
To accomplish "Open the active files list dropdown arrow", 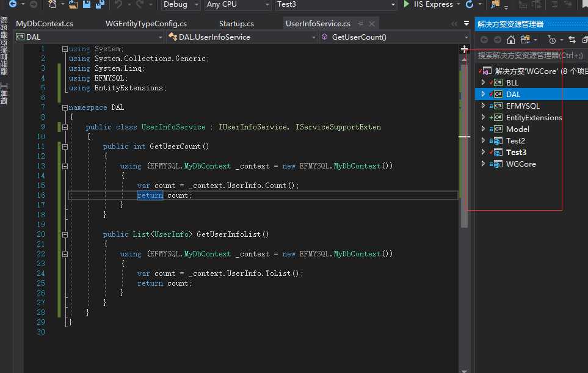I will click(466, 23).
